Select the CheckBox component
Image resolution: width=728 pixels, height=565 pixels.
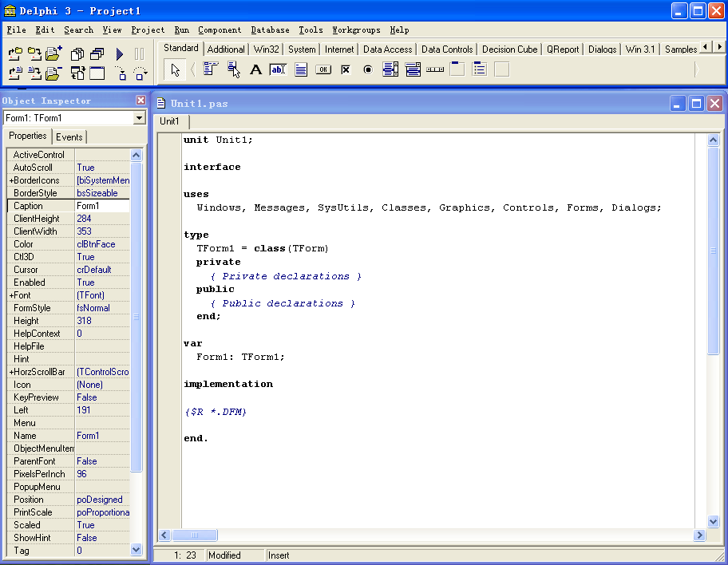(x=346, y=69)
